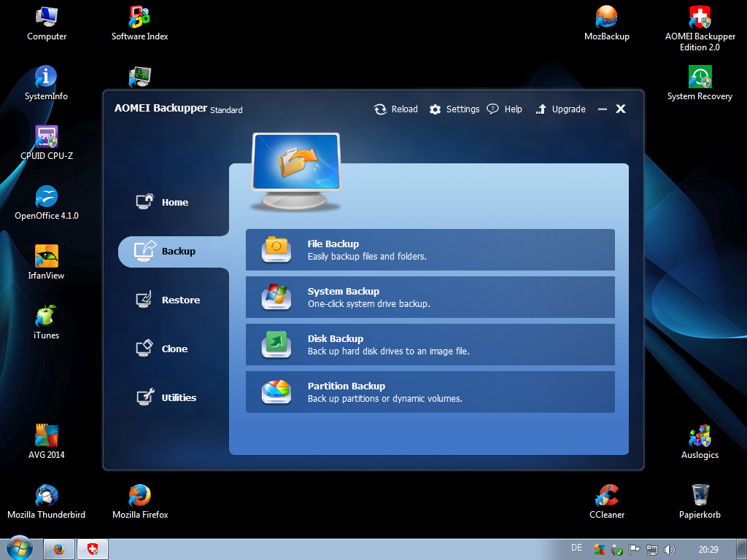
Task: Start a System Backup
Action: [430, 297]
